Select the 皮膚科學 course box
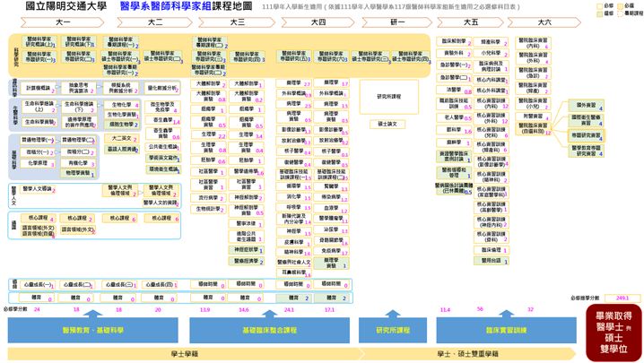 click(x=293, y=242)
